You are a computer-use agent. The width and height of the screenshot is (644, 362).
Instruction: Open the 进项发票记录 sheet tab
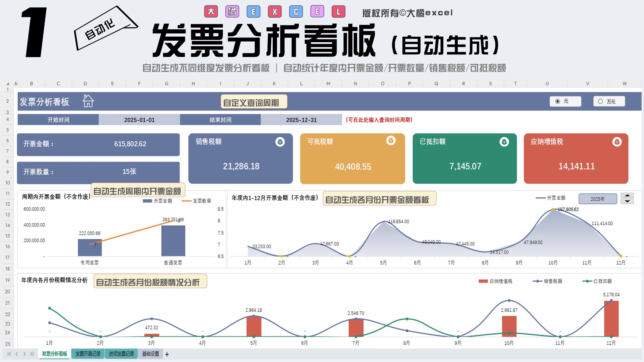121,354
